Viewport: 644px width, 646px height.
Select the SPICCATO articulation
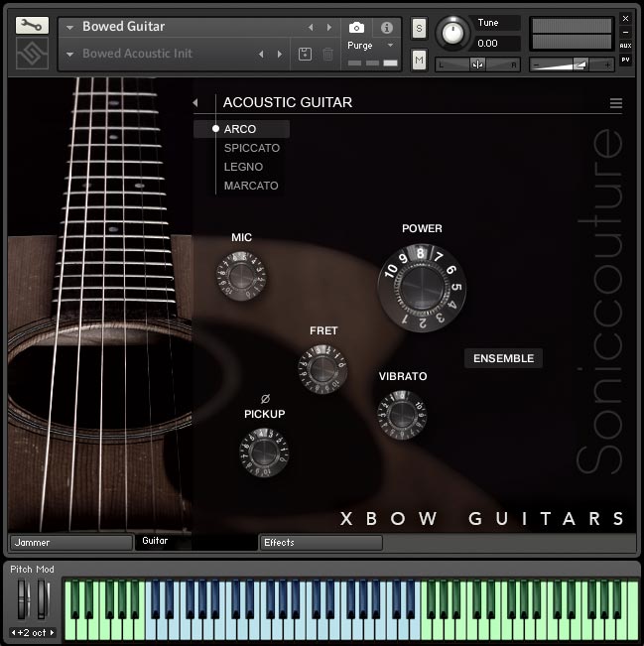[x=252, y=148]
